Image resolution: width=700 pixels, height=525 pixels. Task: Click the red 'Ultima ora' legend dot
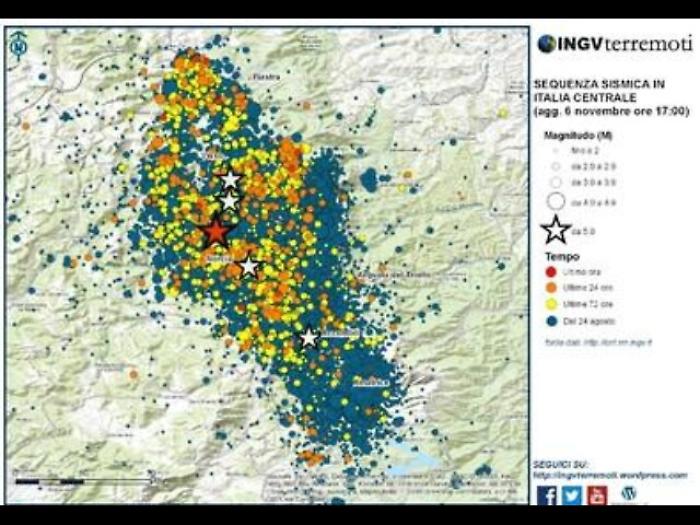551,272
